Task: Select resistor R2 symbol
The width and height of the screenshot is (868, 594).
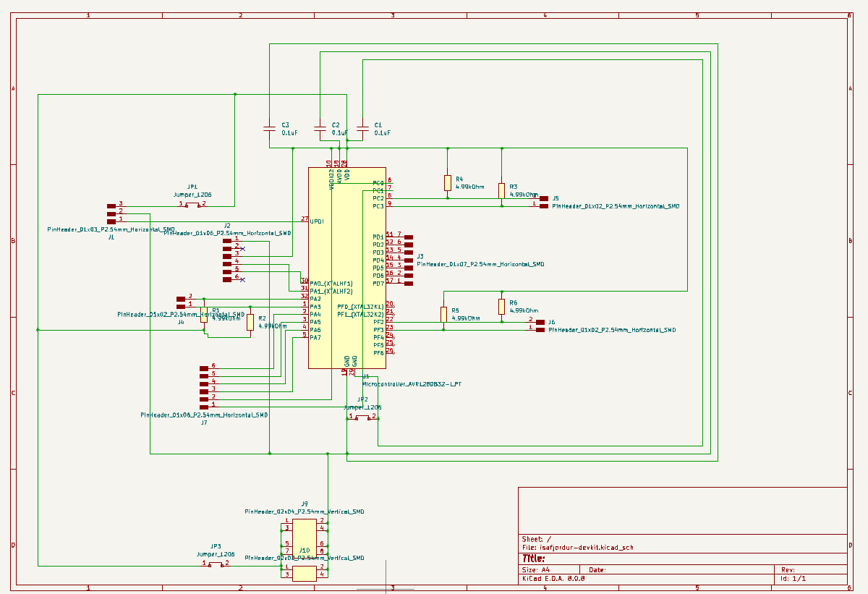Action: [250, 322]
